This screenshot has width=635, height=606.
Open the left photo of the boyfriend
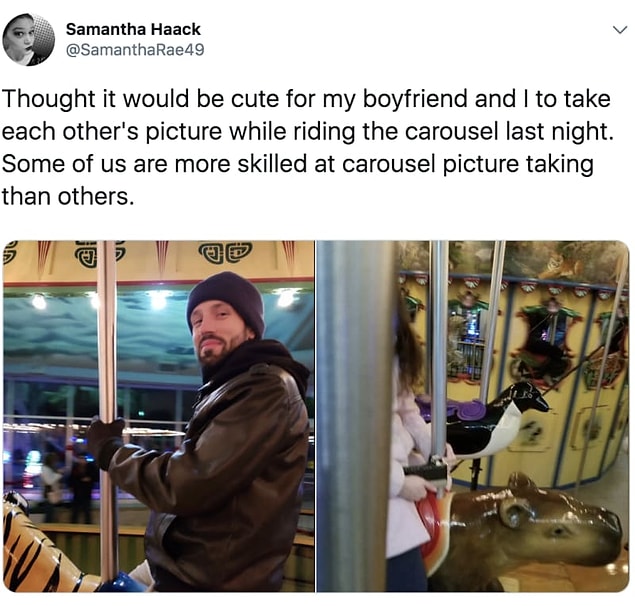click(x=158, y=416)
